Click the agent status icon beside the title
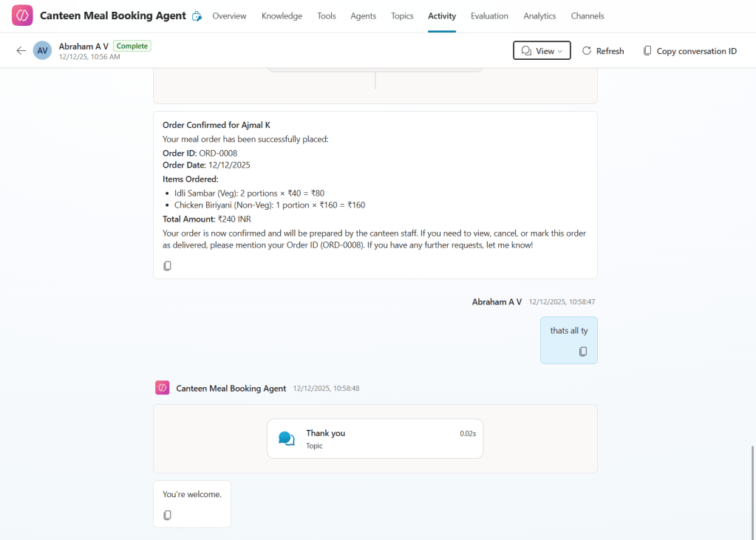The width and height of the screenshot is (756, 540). pyautogui.click(x=197, y=16)
